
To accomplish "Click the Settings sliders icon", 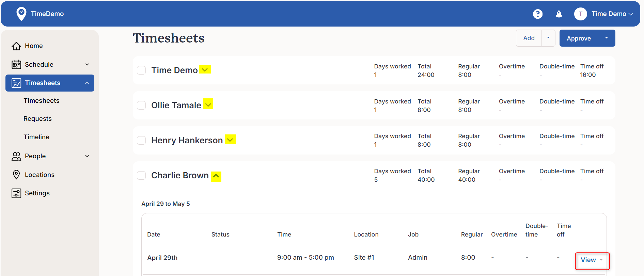I will click(16, 193).
